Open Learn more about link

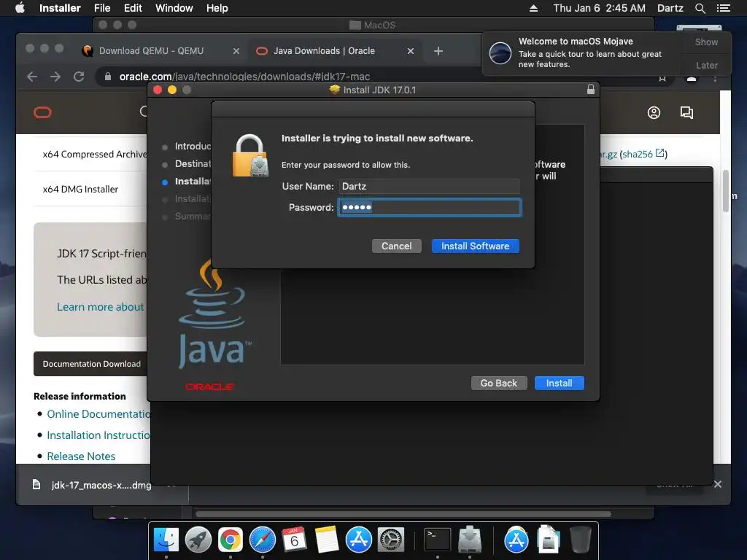100,307
